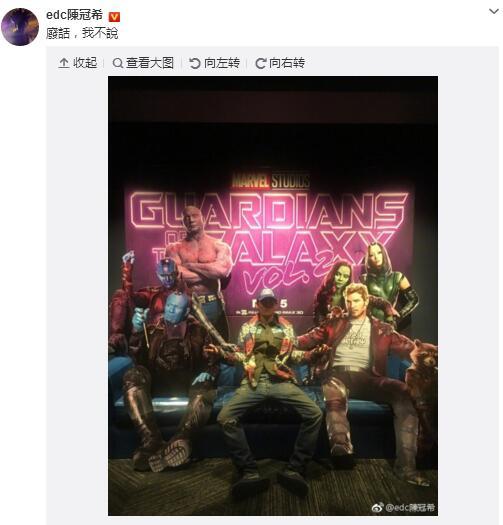Click the @edc陳冠希 watermark text
This screenshot has height=525, width=503.
(410, 508)
